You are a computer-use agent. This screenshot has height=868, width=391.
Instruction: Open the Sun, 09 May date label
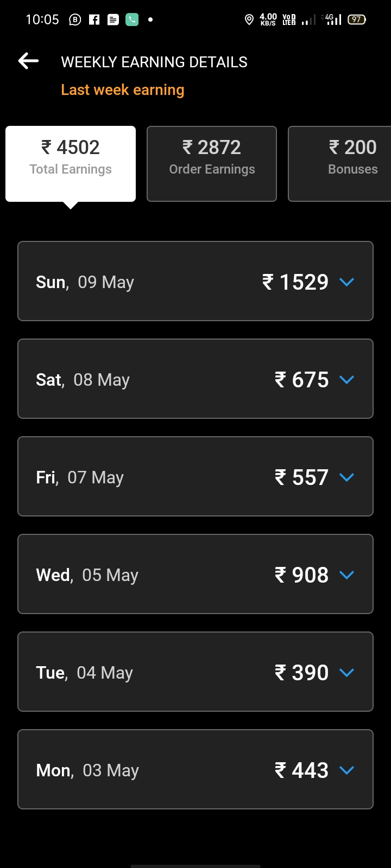[85, 282]
